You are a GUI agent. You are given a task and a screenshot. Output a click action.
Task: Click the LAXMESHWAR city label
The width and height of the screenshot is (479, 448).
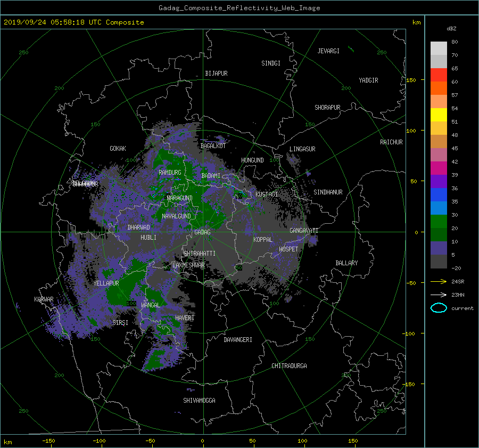click(188, 265)
